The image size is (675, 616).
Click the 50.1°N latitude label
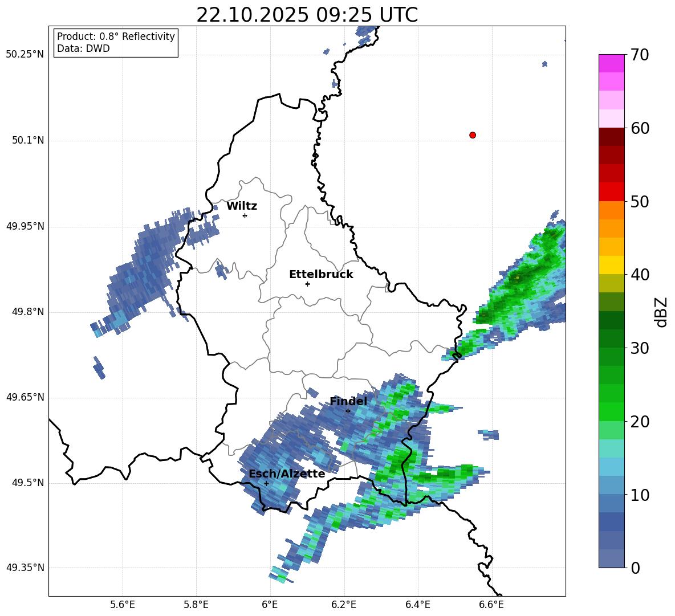point(29,141)
